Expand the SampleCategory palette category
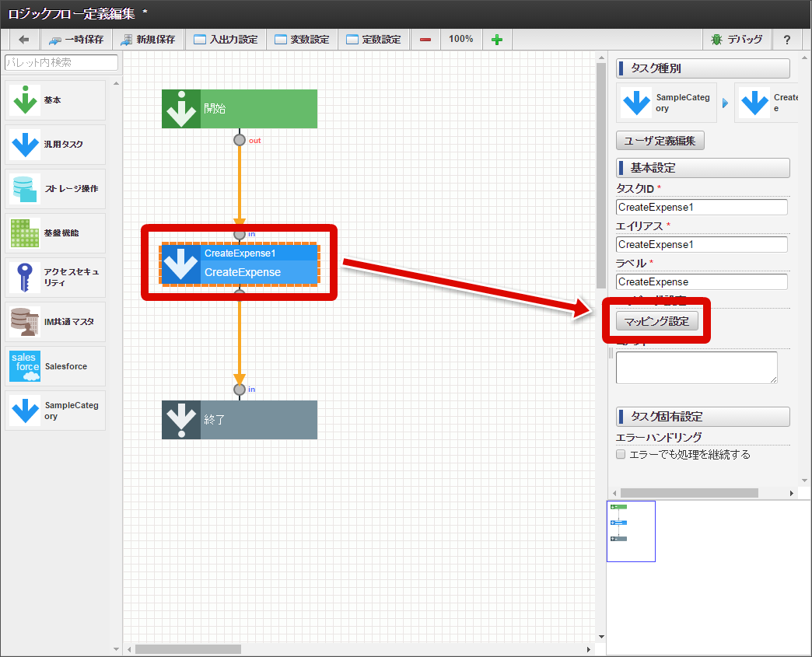Viewport: 812px width, 657px height. point(55,411)
